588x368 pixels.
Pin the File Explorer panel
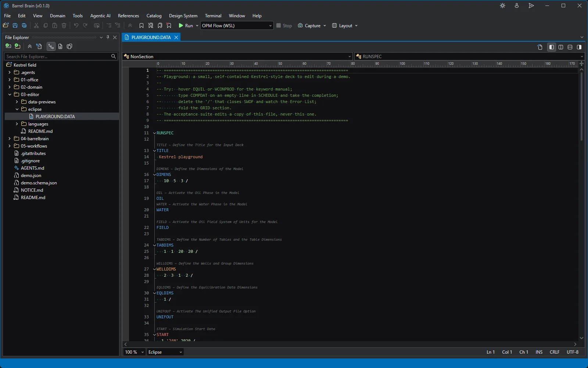click(108, 37)
